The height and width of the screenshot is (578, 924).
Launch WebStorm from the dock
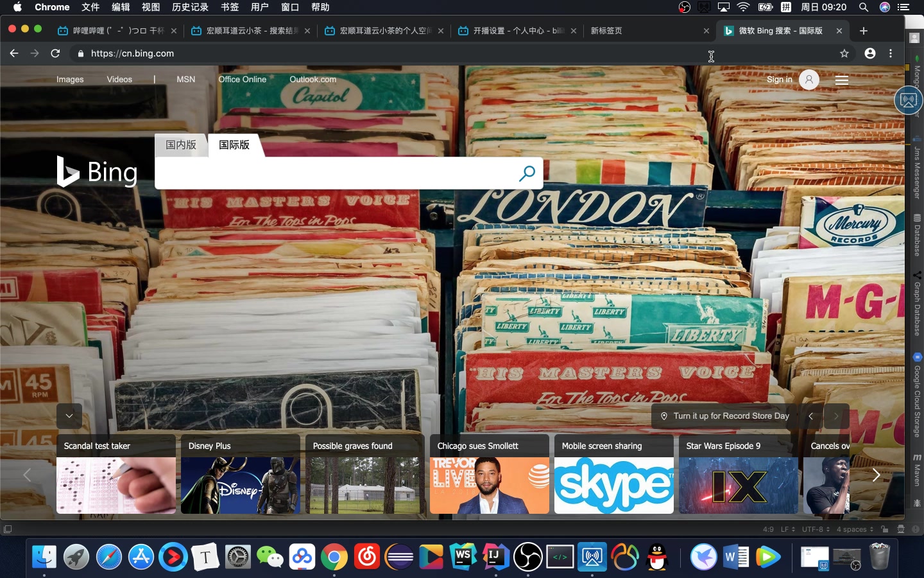pyautogui.click(x=463, y=557)
